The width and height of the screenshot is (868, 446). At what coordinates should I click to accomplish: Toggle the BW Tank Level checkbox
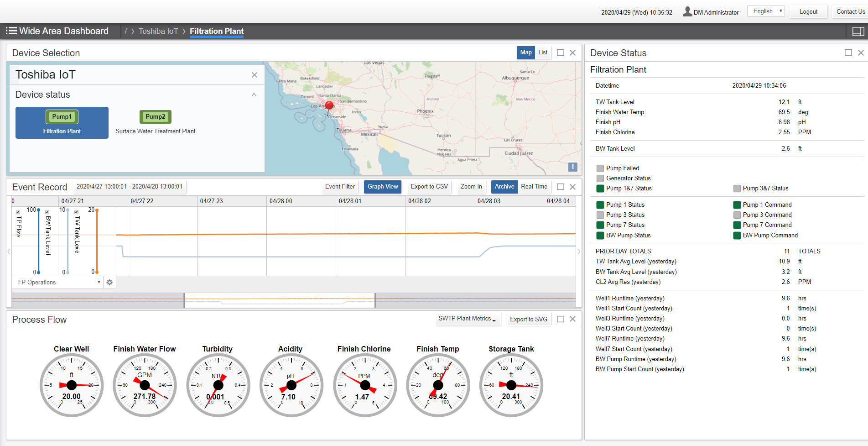[47, 211]
